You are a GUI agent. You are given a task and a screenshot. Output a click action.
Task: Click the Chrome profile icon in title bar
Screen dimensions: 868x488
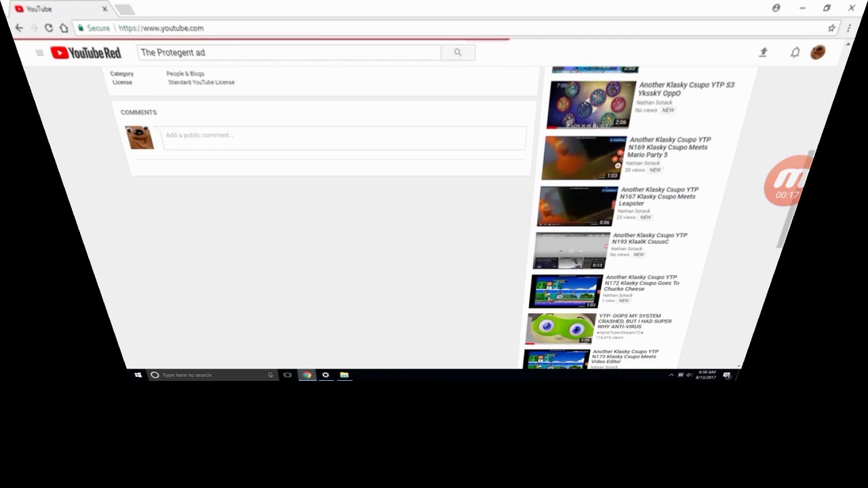[776, 8]
